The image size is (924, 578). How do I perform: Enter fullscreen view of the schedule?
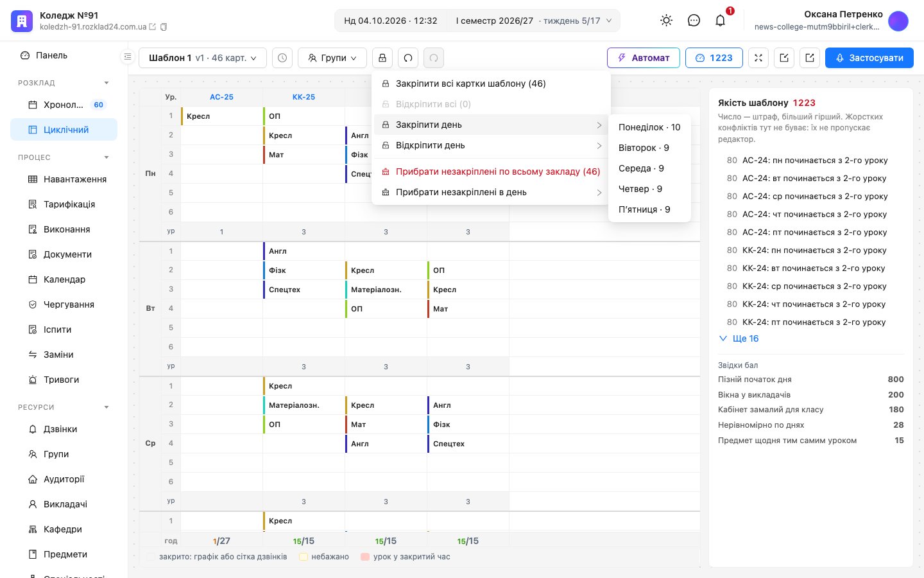[x=758, y=58]
